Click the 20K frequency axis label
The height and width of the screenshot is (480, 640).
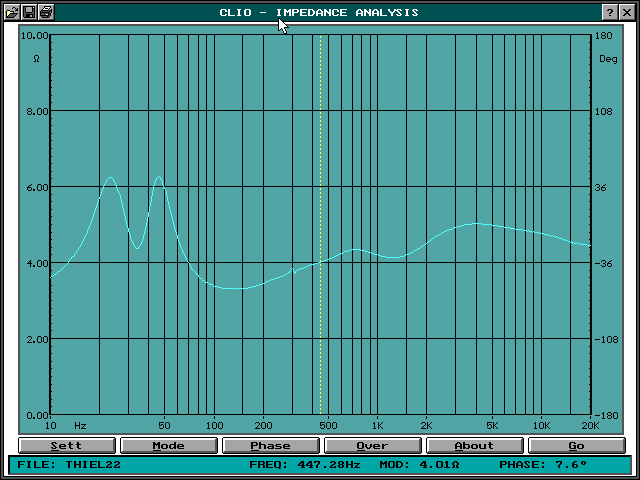pos(590,426)
